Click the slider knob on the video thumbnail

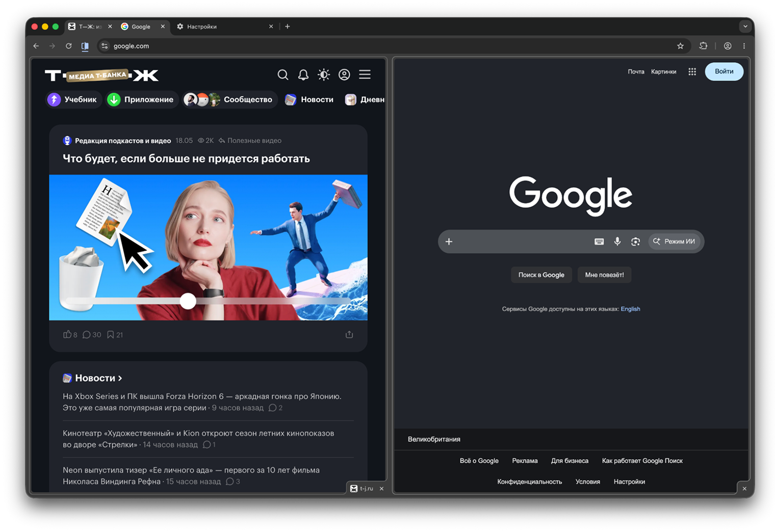tap(188, 301)
